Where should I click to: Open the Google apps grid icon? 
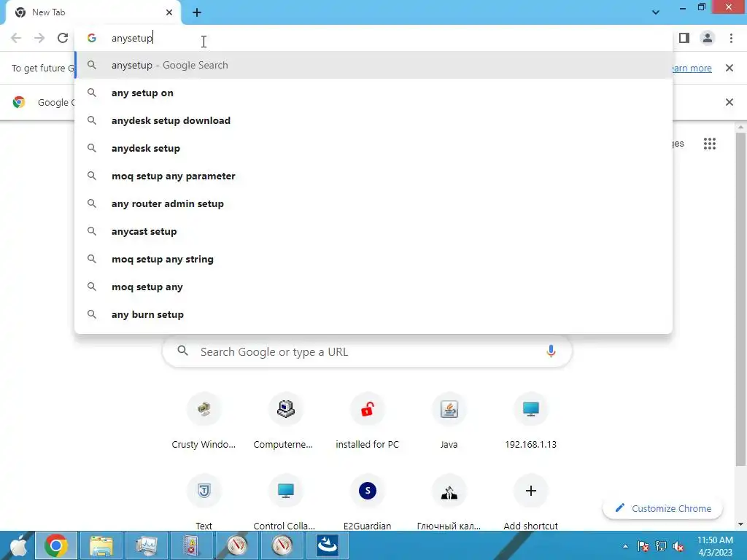tap(709, 144)
